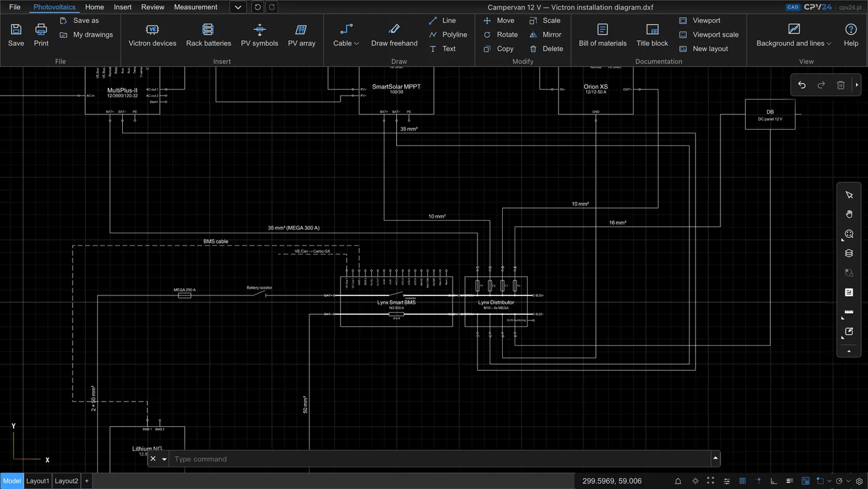Click the zoom magnifier tool

pos(849,234)
